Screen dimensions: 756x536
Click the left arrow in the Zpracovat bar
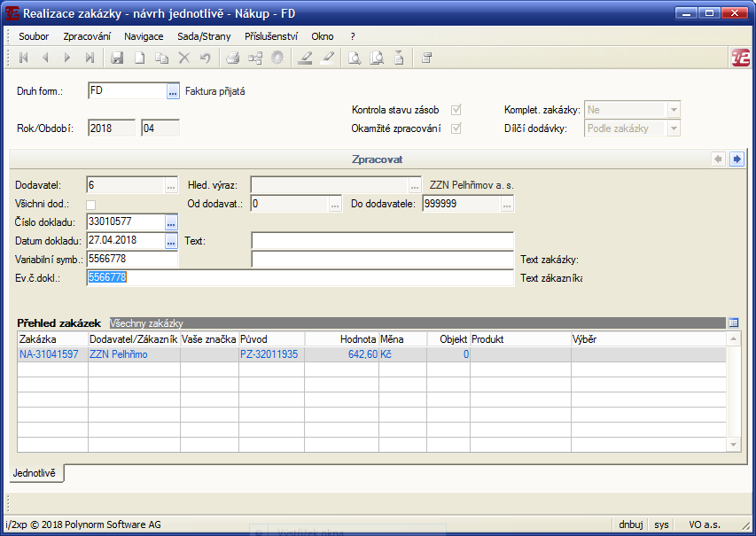pos(719,159)
